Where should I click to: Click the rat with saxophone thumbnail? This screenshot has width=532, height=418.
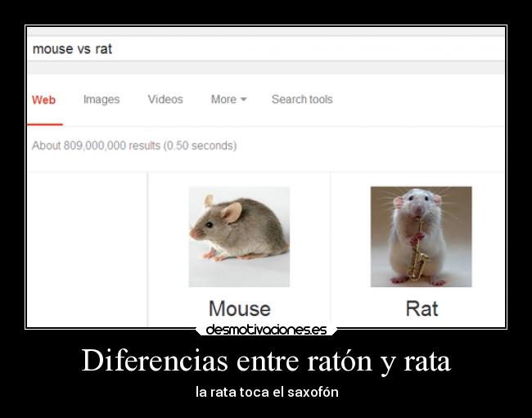click(421, 236)
